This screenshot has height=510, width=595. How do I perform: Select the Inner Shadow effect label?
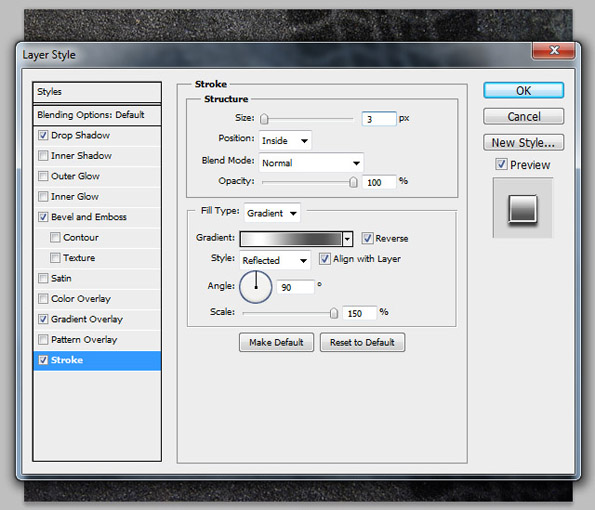click(81, 156)
